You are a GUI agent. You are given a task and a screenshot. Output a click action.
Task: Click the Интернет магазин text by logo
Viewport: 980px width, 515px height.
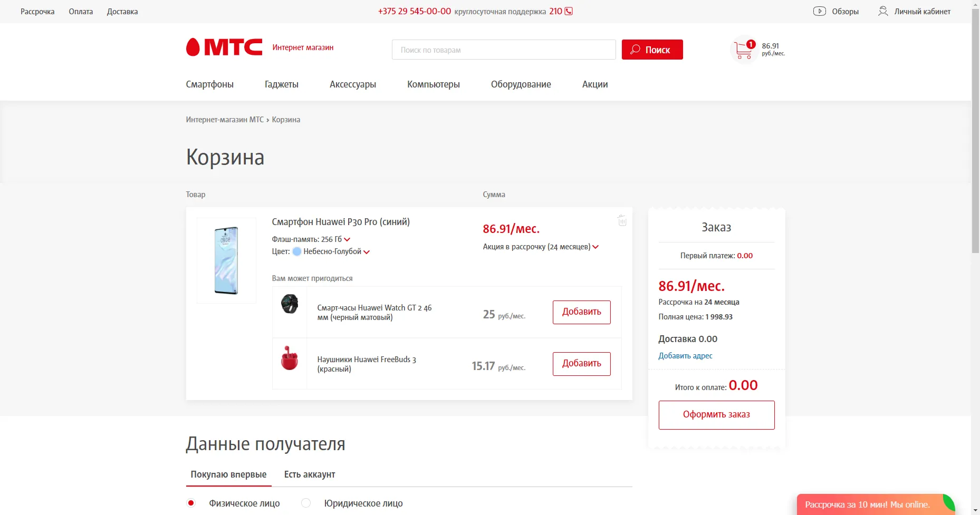[303, 47]
